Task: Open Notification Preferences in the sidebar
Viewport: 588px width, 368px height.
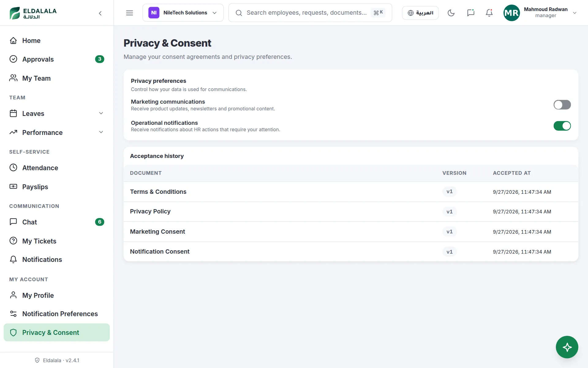Action: [x=57, y=314]
